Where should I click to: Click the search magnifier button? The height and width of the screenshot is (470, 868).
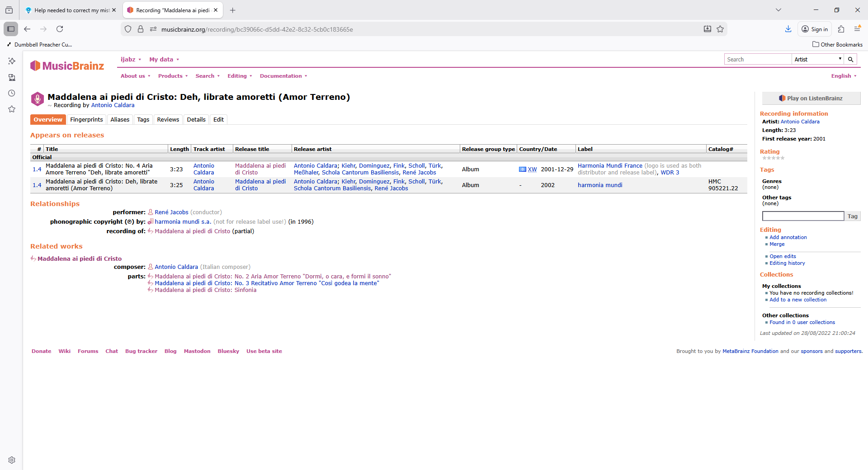(850, 59)
